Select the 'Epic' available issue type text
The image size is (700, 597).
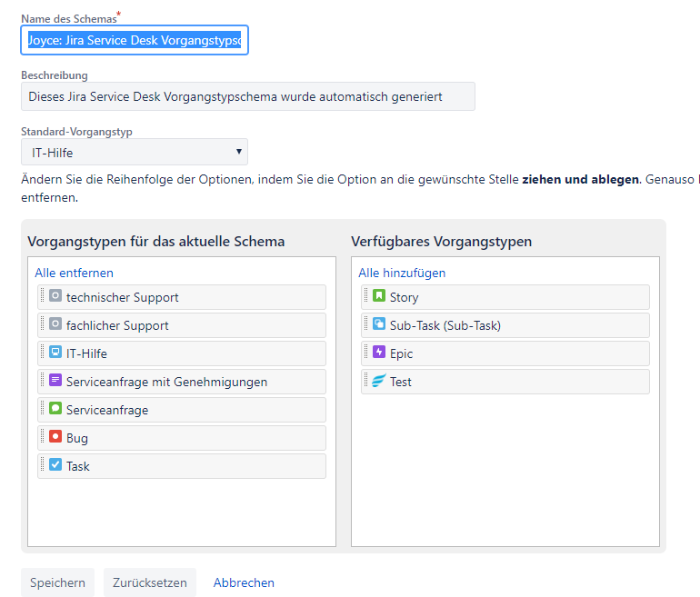[401, 353]
